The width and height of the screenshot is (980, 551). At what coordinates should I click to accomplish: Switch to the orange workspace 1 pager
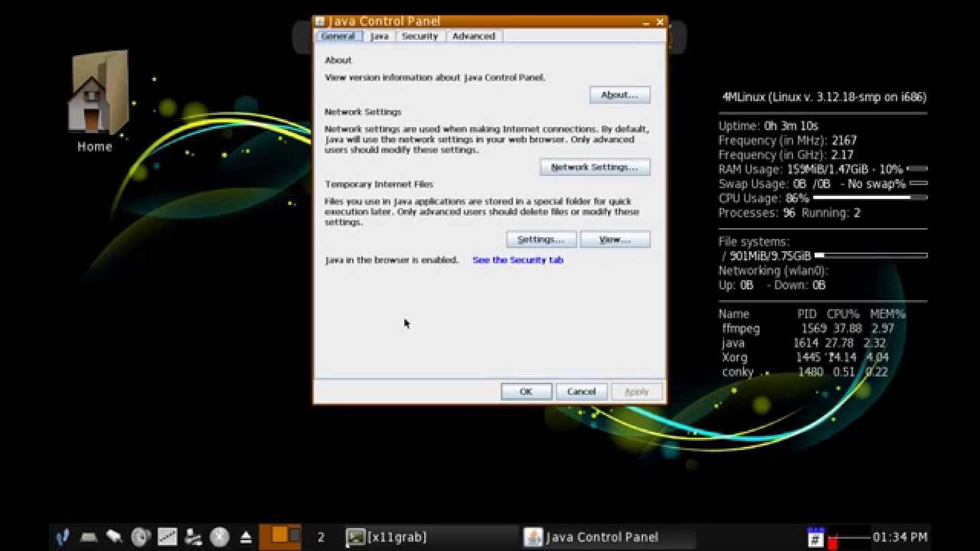(279, 536)
